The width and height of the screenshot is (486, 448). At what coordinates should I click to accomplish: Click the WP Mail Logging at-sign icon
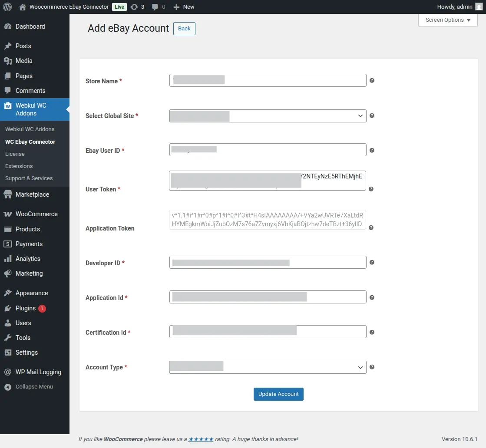click(x=8, y=372)
